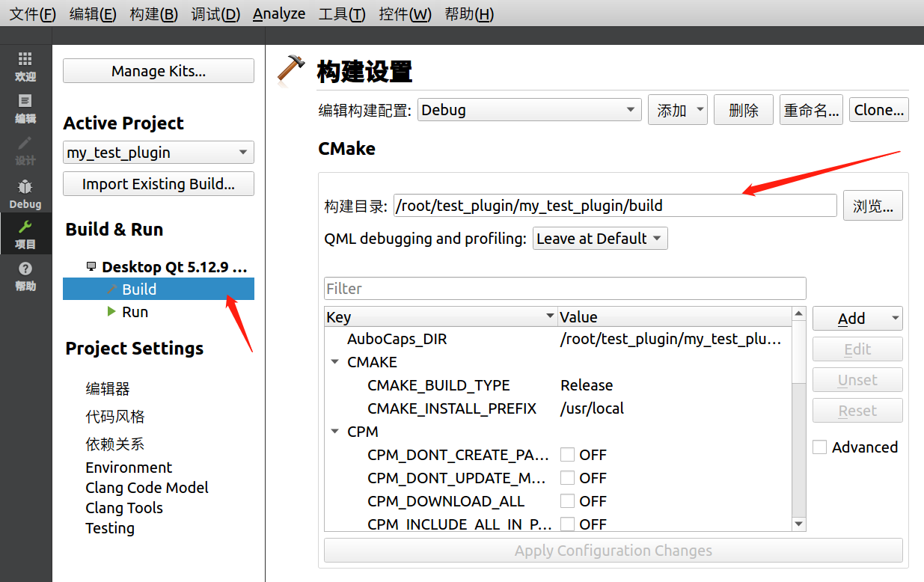Click Apply Configuration Changes button
The width and height of the screenshot is (924, 582).
(614, 551)
